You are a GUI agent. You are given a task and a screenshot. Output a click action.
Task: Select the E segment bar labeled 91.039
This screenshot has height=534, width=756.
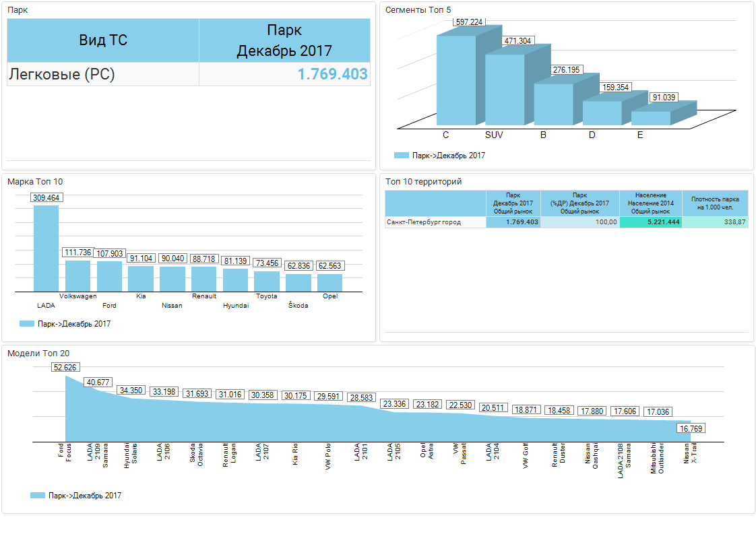(650, 118)
